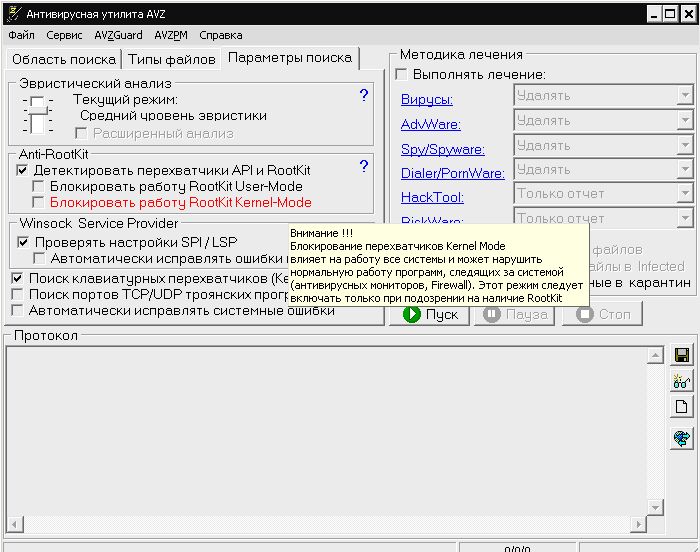
Task: Open the protocol viewer glasses icon
Action: (681, 381)
